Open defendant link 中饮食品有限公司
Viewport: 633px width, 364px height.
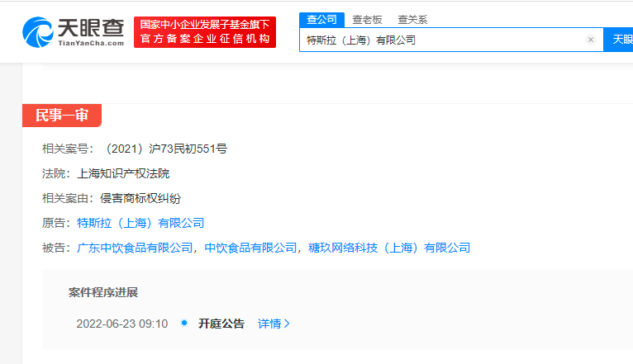point(250,248)
